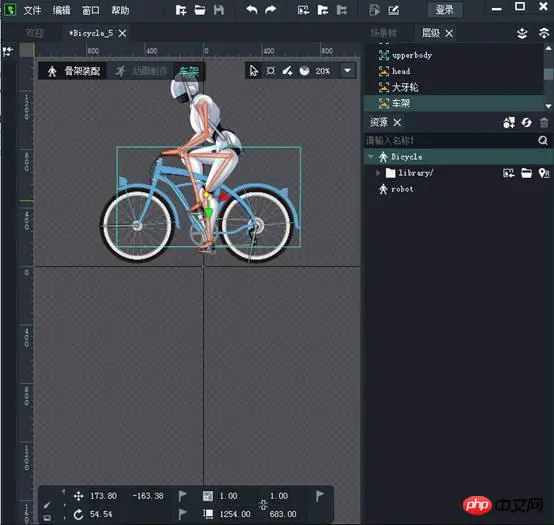Image resolution: width=554 pixels, height=525 pixels.
Task: Toggle the scale aspect link icon
Action: coord(264,505)
